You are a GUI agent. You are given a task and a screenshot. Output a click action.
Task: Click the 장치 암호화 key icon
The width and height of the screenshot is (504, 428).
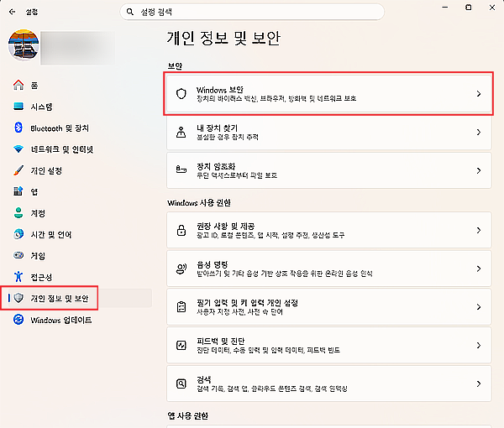point(181,169)
